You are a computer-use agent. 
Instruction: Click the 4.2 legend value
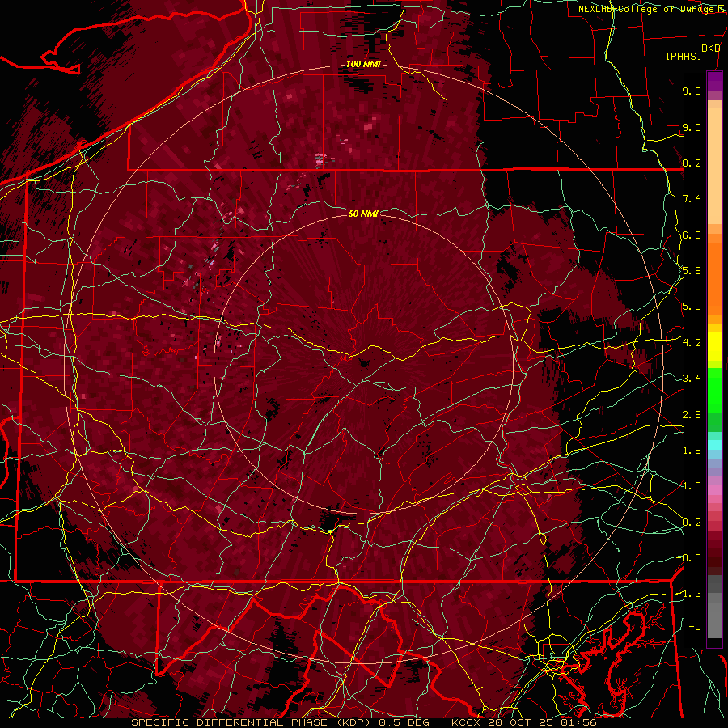click(692, 343)
